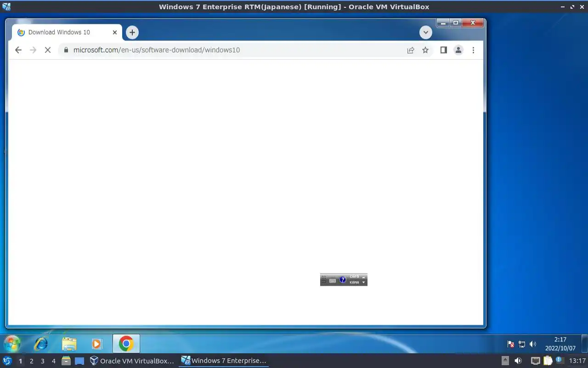Switch to host workspace 3
Viewport: 588px width, 368px height.
42,361
